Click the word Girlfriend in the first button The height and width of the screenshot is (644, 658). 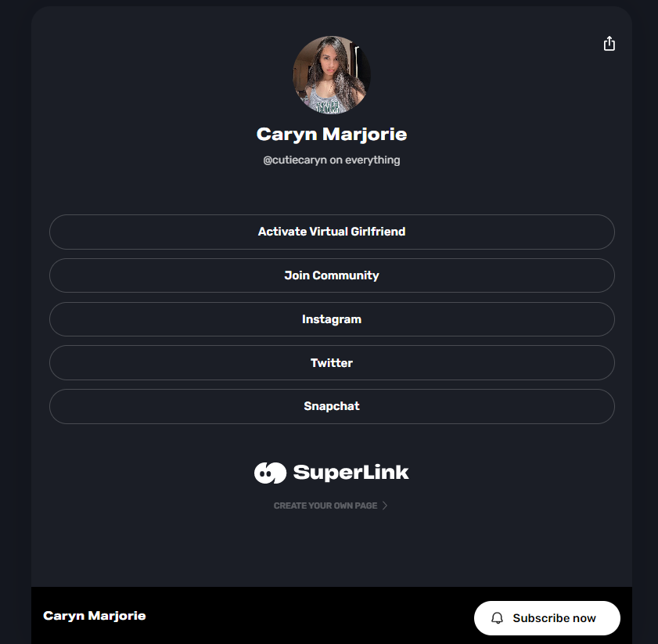(378, 232)
